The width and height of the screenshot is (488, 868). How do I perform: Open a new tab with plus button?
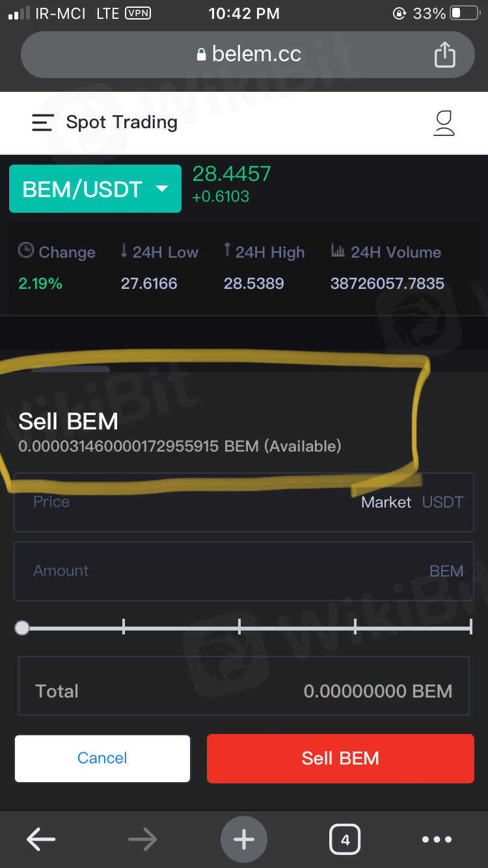click(x=244, y=839)
